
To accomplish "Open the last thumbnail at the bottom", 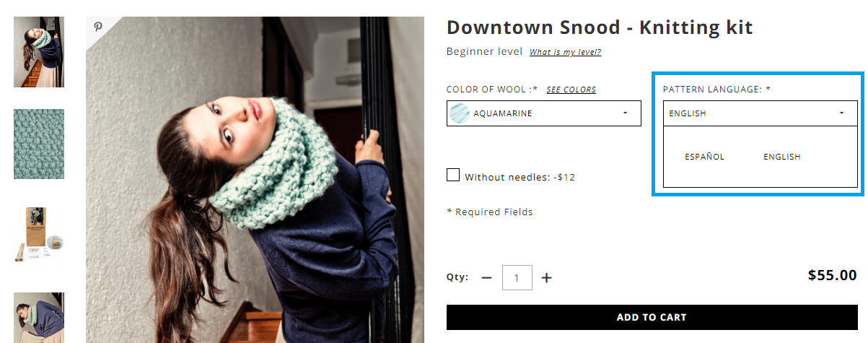I will 39,318.
